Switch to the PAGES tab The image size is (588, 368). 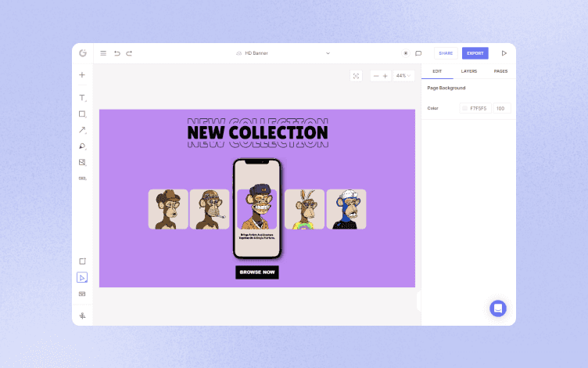click(x=500, y=71)
